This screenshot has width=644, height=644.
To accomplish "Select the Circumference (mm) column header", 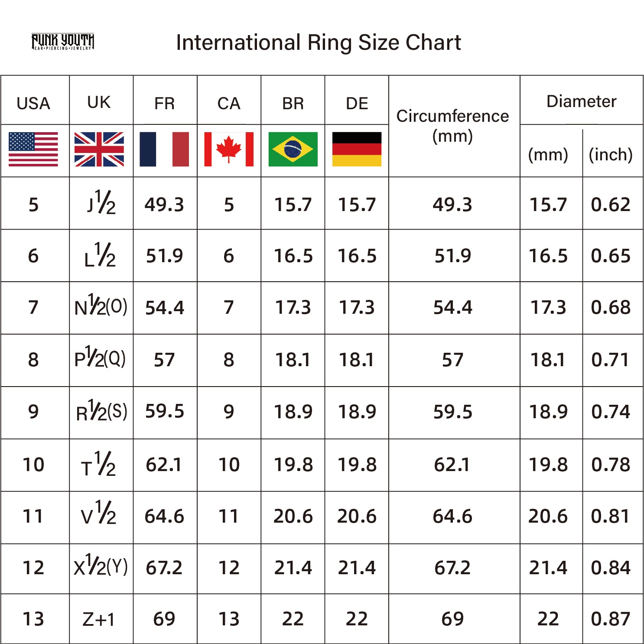I will (x=452, y=126).
